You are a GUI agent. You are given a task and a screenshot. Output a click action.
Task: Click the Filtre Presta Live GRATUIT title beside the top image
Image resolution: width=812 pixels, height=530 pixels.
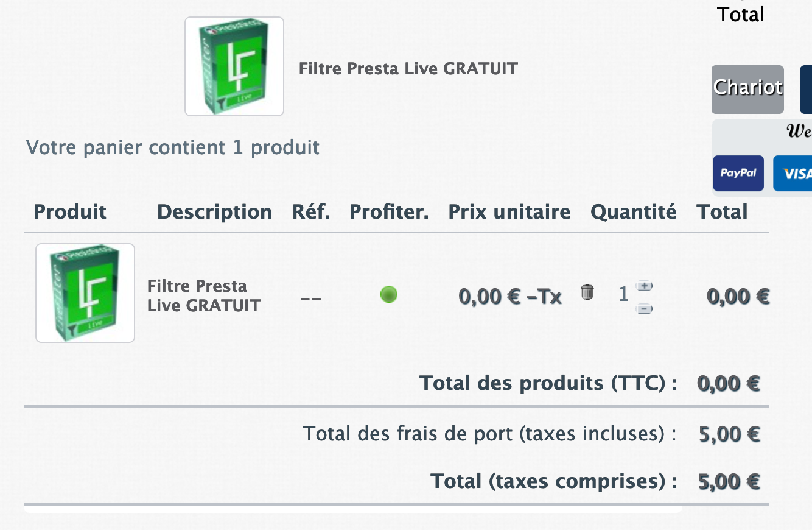(408, 69)
